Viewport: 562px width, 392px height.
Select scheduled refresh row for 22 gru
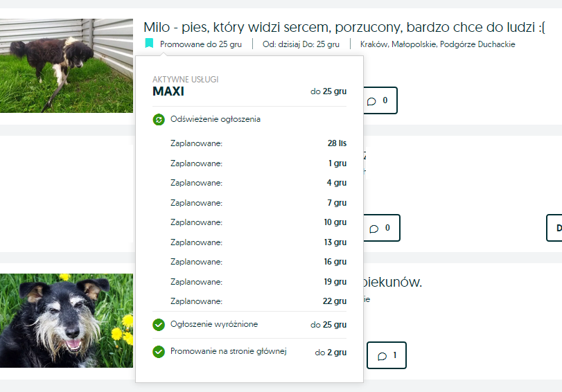click(x=258, y=301)
